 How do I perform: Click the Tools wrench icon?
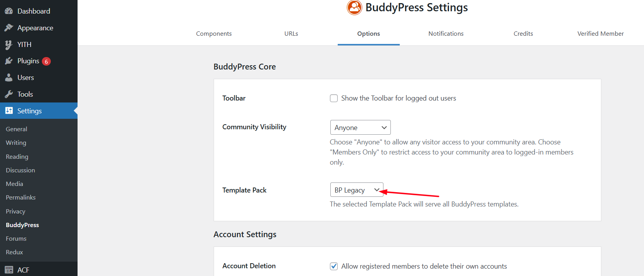[x=9, y=94]
